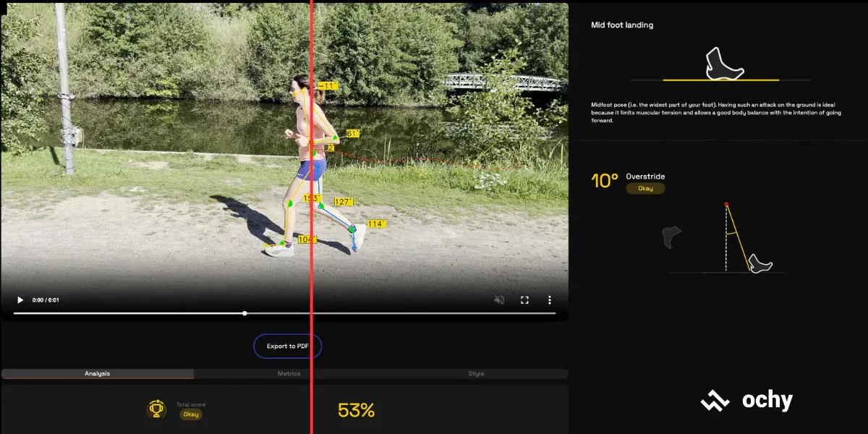Click the Midfoot pose description paragraph
The image size is (868, 434).
point(716,112)
